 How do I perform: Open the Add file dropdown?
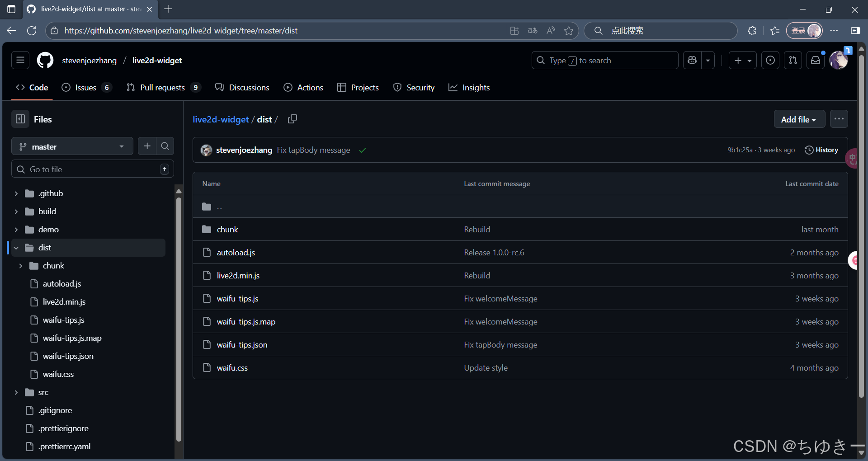pyautogui.click(x=799, y=119)
